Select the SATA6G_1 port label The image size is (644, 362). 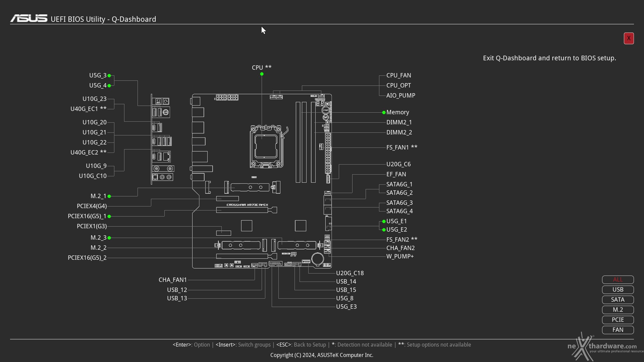pos(399,184)
